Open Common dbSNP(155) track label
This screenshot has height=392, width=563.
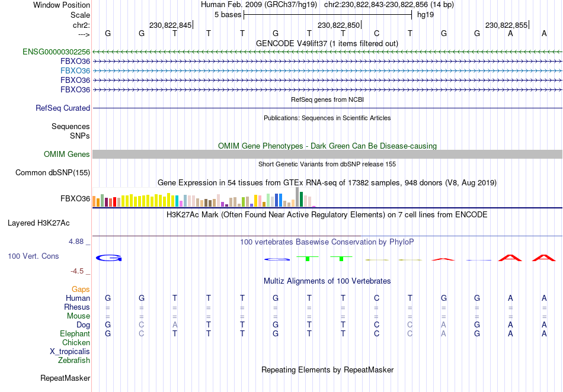tap(52, 172)
